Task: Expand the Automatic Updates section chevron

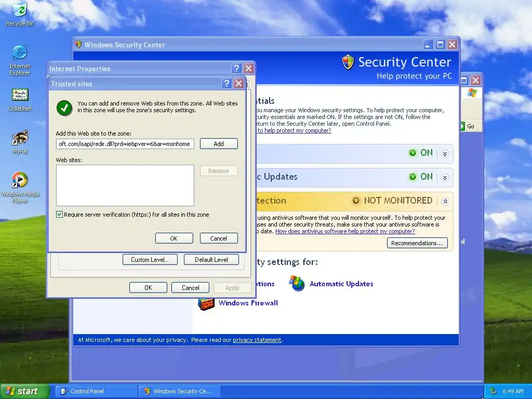Action: tap(445, 178)
